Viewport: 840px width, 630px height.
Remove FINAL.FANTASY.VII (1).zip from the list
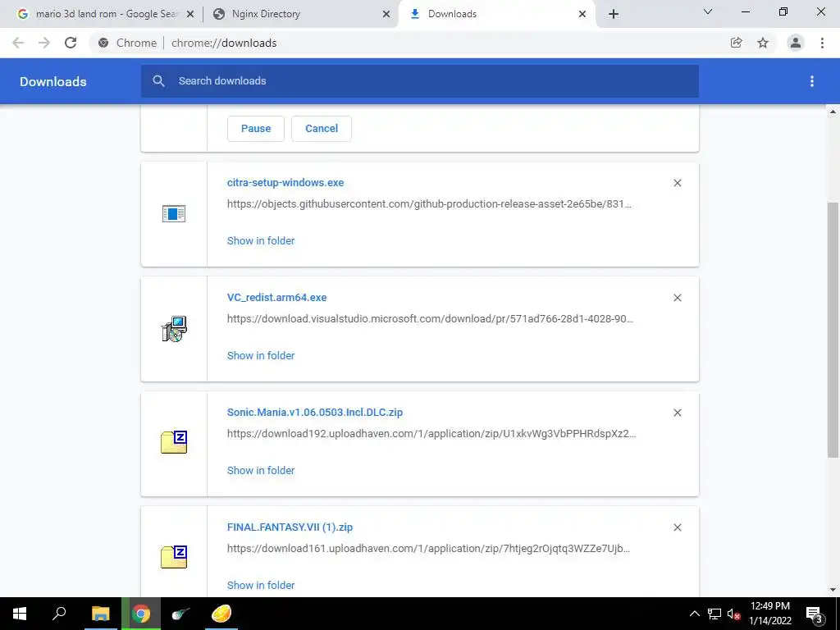tap(677, 527)
